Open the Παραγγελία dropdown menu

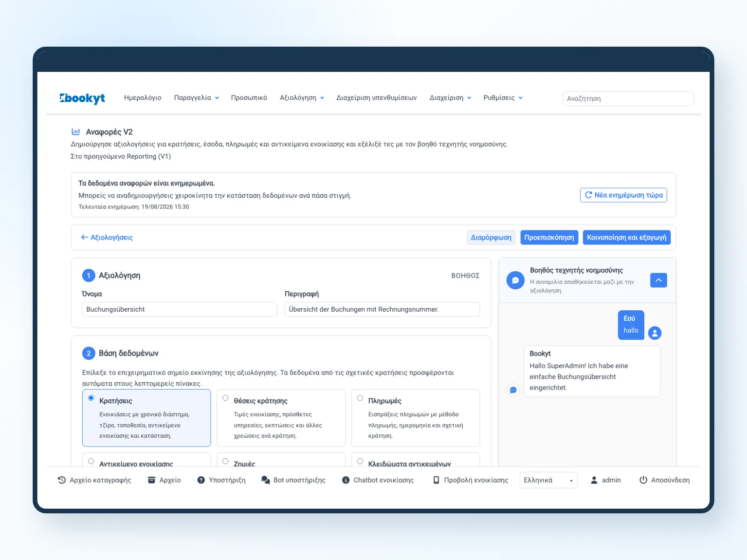point(197,98)
